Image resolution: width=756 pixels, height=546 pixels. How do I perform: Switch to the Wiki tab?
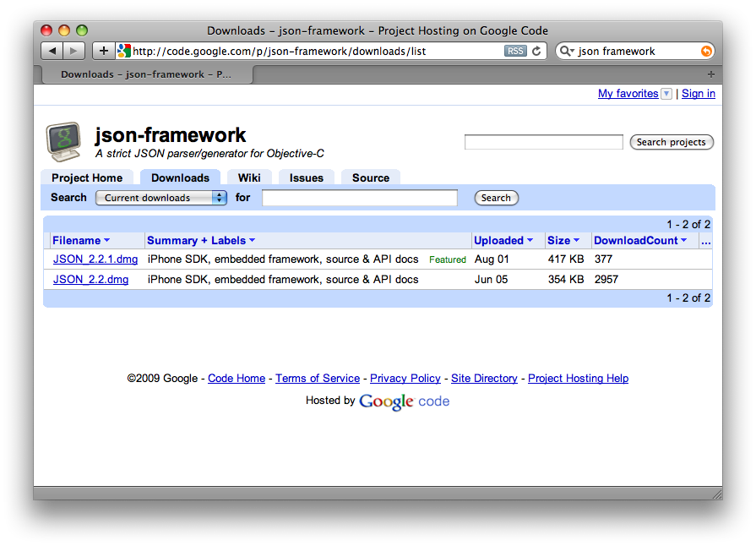(x=249, y=177)
